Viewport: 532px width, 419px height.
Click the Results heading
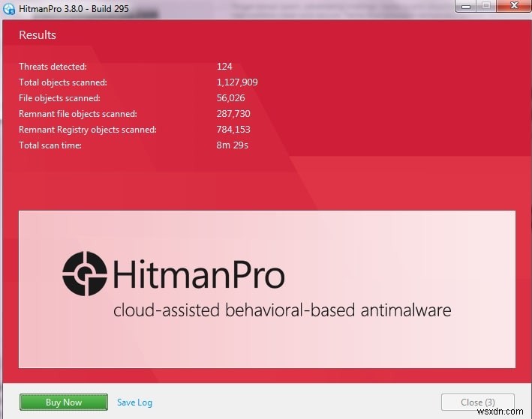pos(38,34)
